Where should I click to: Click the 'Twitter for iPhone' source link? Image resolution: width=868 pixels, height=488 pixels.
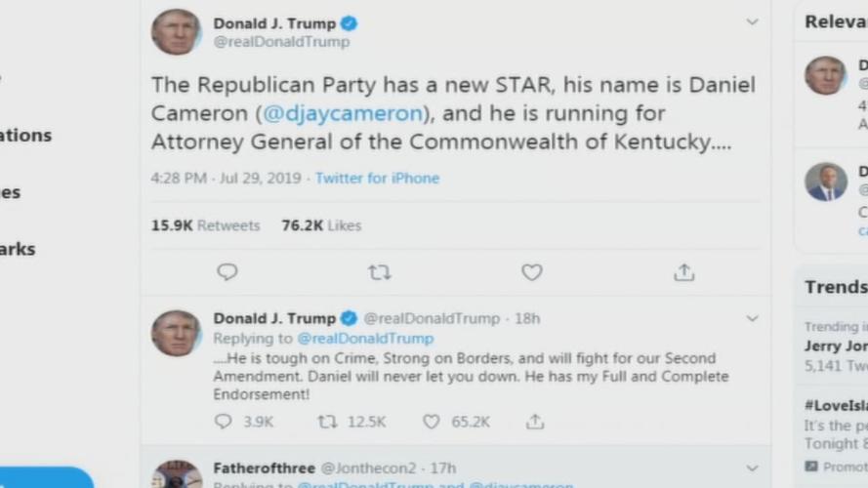click(377, 179)
